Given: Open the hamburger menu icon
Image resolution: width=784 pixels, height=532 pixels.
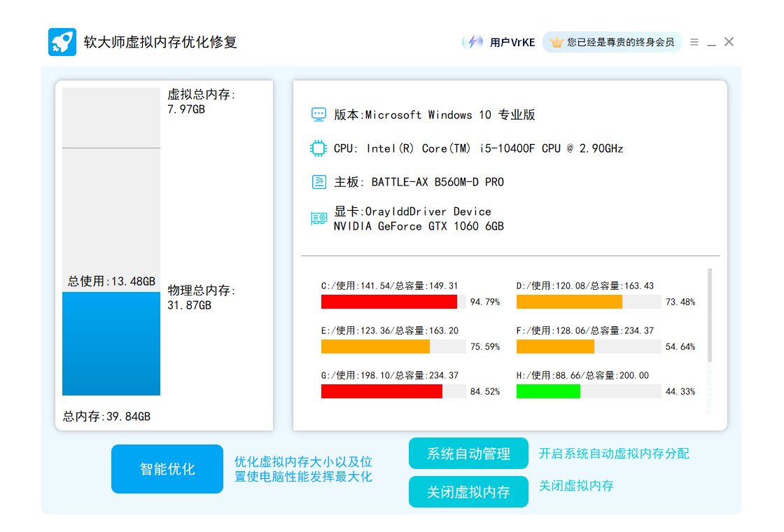Looking at the screenshot, I should tap(694, 42).
